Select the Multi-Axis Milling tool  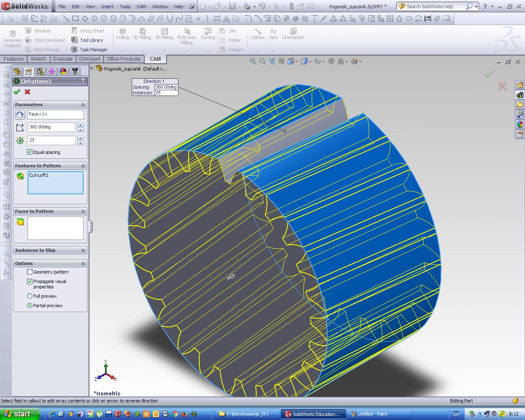(x=187, y=36)
